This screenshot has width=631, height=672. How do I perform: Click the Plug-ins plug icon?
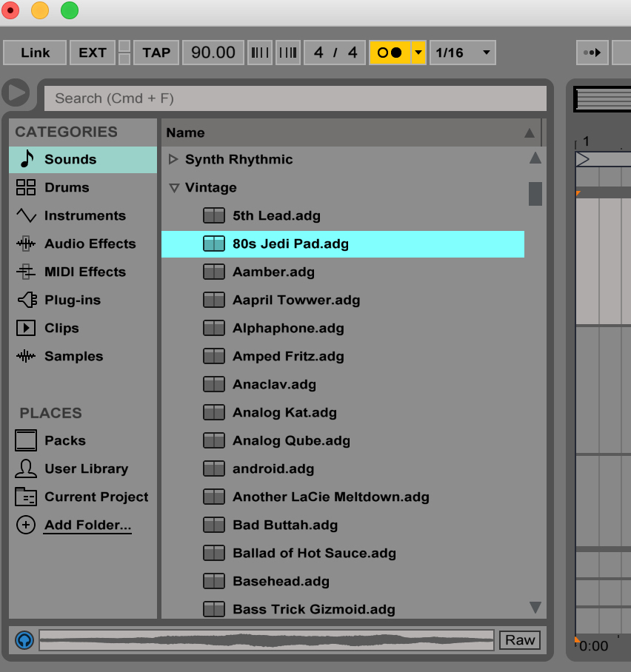coord(26,300)
